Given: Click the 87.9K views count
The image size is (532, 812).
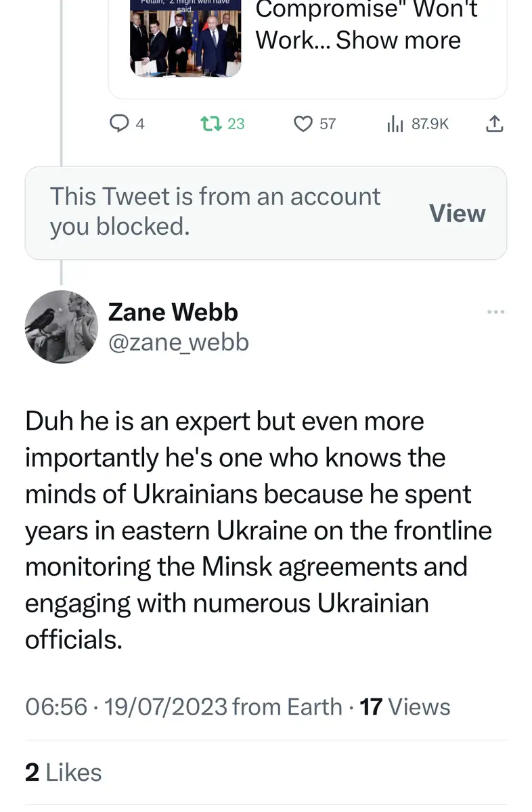Looking at the screenshot, I should tap(430, 124).
